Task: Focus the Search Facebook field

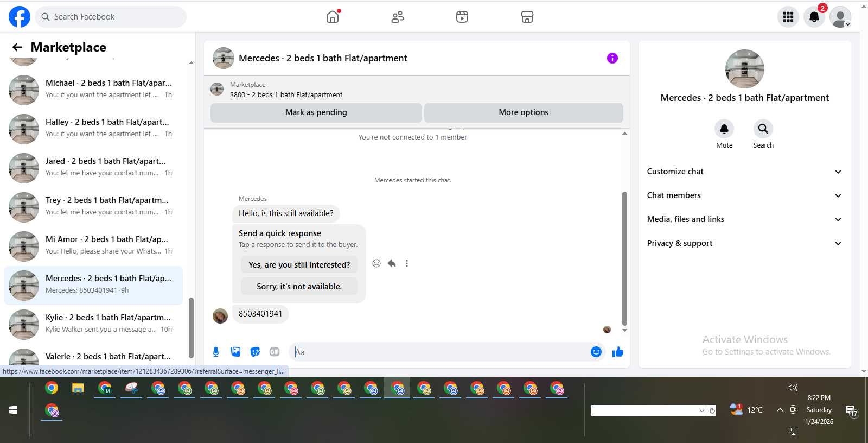Action: point(111,17)
